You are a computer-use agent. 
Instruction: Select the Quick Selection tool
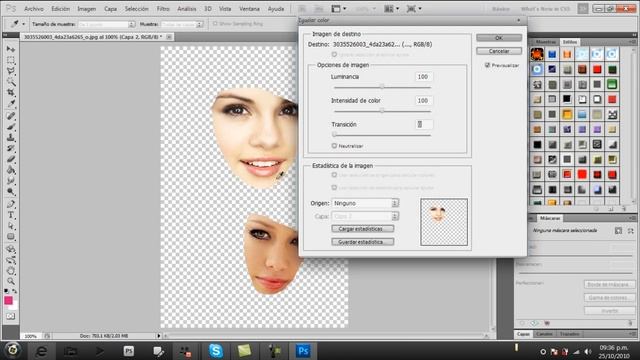pyautogui.click(x=11, y=82)
